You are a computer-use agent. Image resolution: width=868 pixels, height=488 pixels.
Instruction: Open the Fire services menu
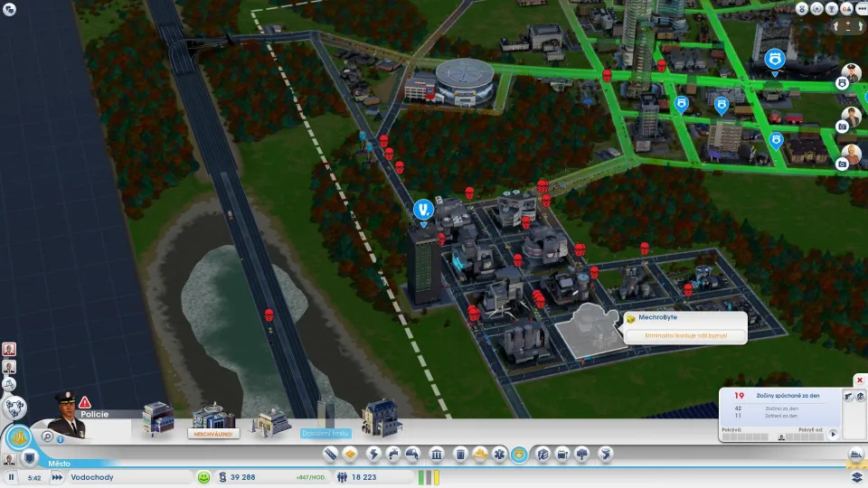click(480, 455)
